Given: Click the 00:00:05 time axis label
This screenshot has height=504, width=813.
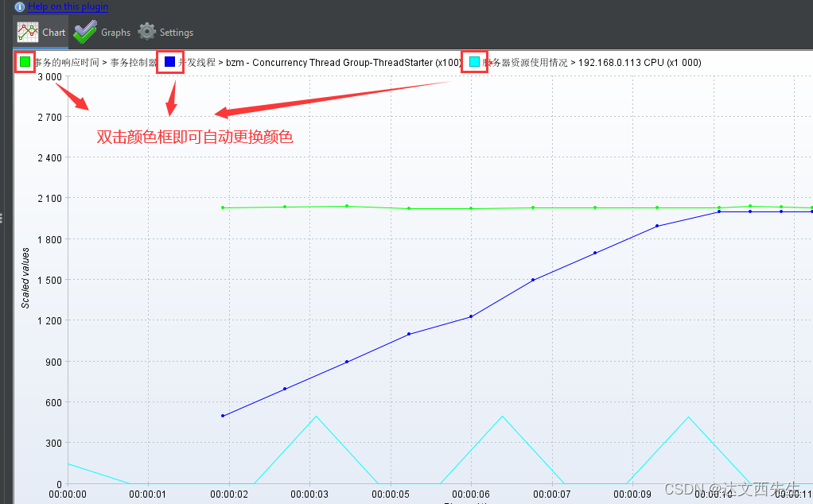Looking at the screenshot, I should click(391, 494).
